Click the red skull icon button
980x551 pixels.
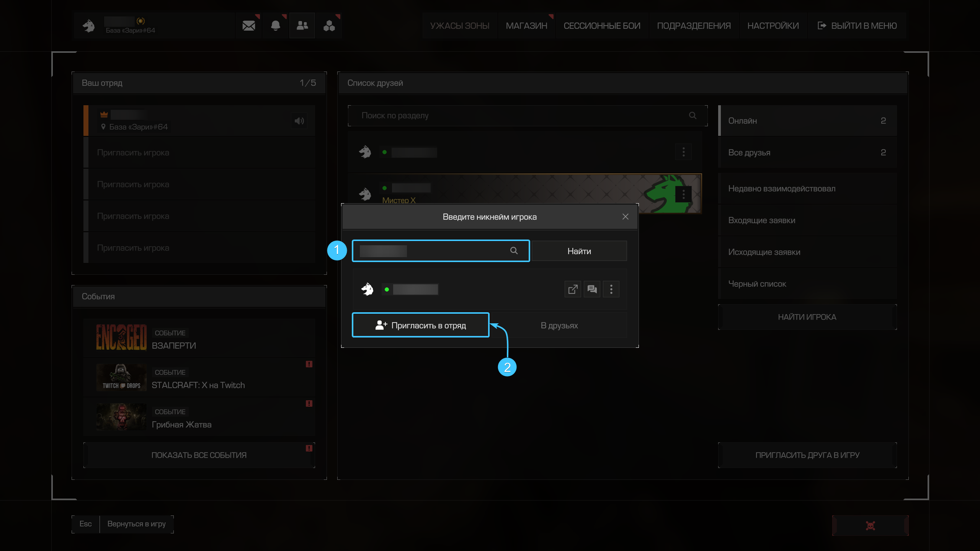tap(870, 525)
